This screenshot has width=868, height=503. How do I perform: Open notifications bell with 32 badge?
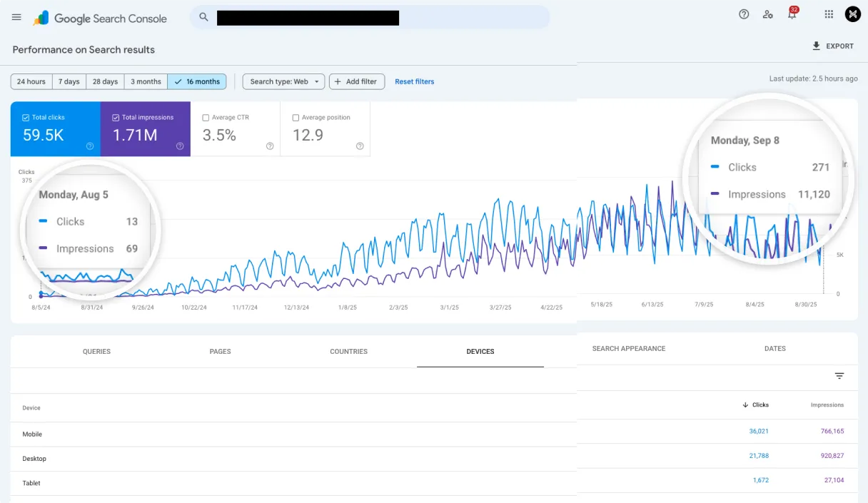(x=792, y=14)
